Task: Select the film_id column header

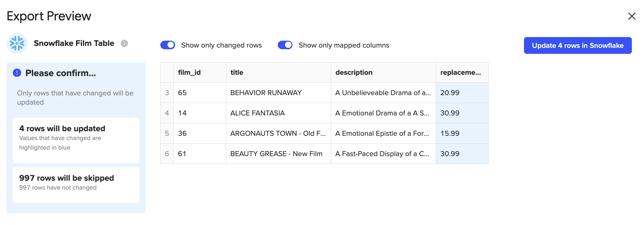Action: point(199,72)
